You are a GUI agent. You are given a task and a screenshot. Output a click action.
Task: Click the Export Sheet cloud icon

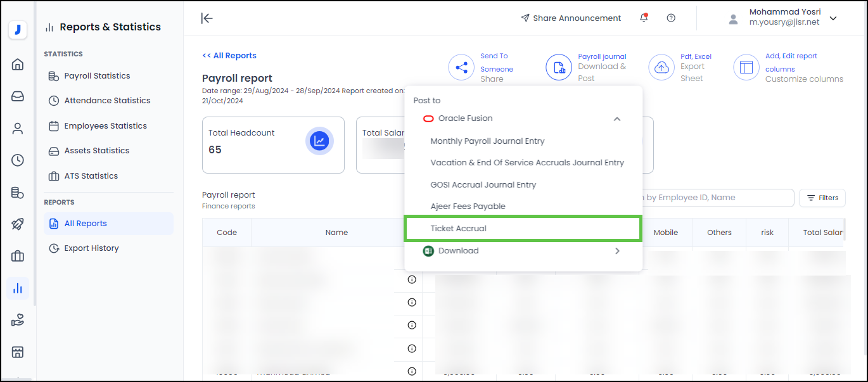pos(661,67)
